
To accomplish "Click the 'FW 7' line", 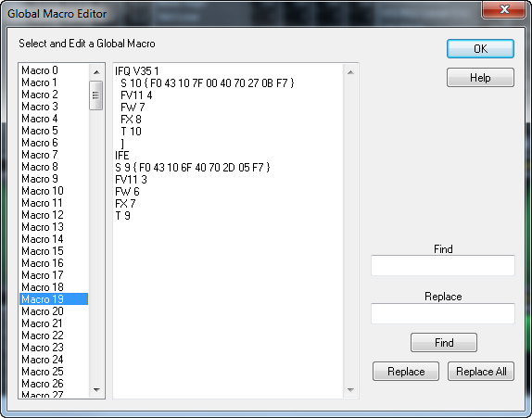I will click(x=133, y=108).
